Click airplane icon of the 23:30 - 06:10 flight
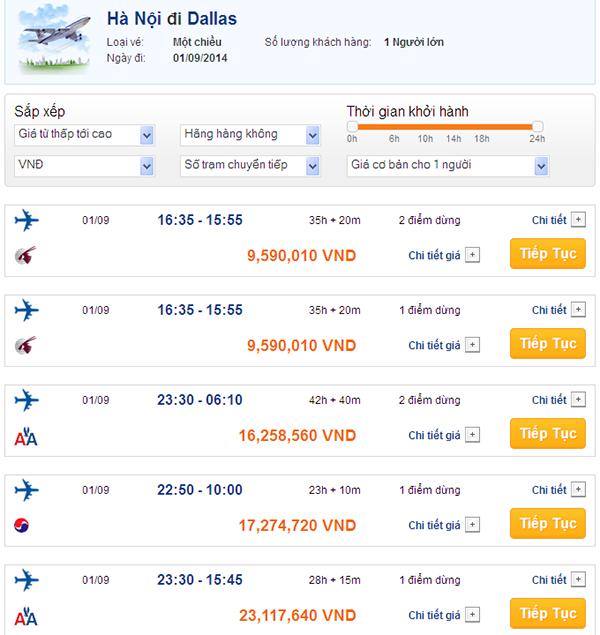Image resolution: width=600 pixels, height=635 pixels. tap(27, 400)
